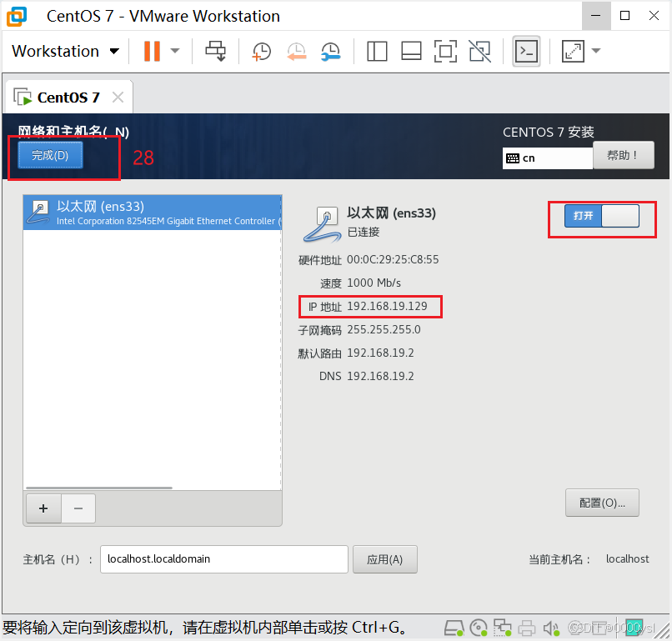Viewport: 672px width, 641px height.
Task: Click the teal message log icon
Action: tap(634, 628)
